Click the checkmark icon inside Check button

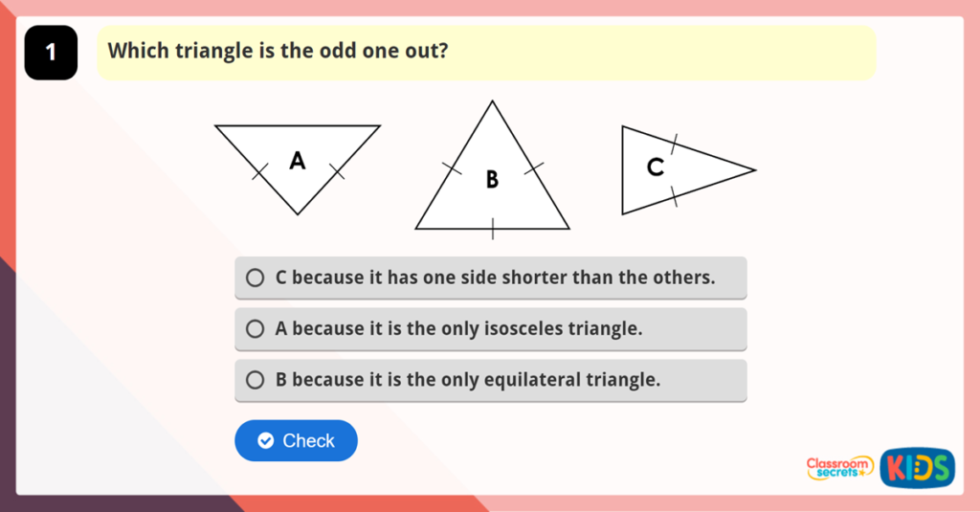(x=266, y=441)
